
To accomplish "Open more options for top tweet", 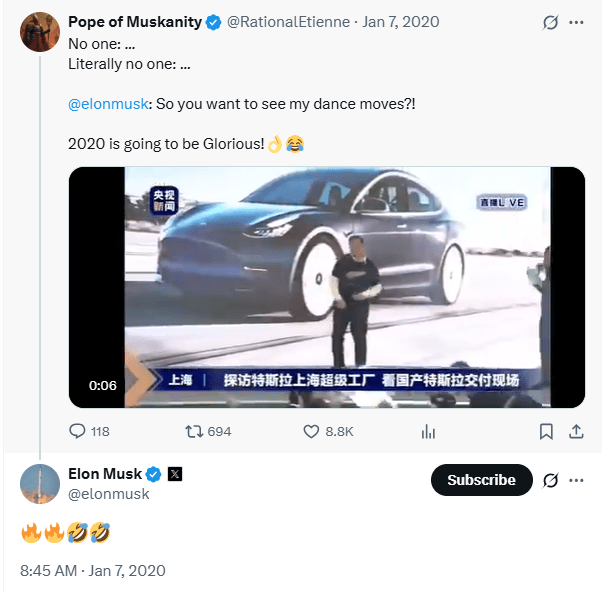I will point(575,22).
